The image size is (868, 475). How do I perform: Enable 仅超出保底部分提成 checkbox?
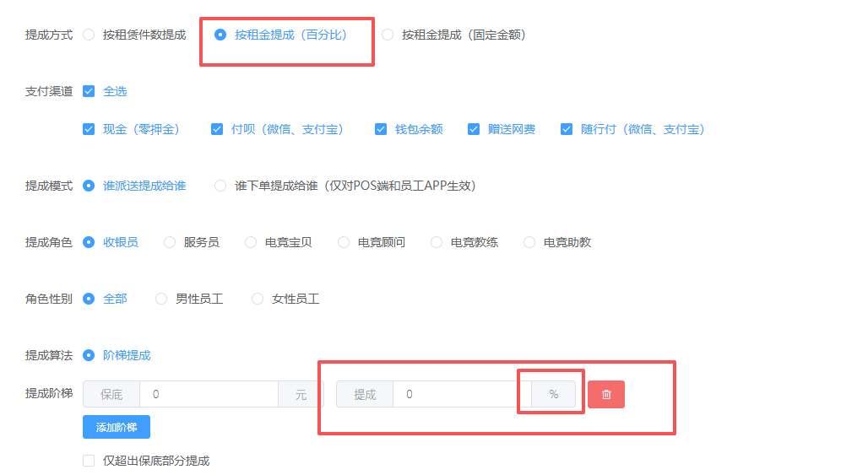tap(89, 461)
